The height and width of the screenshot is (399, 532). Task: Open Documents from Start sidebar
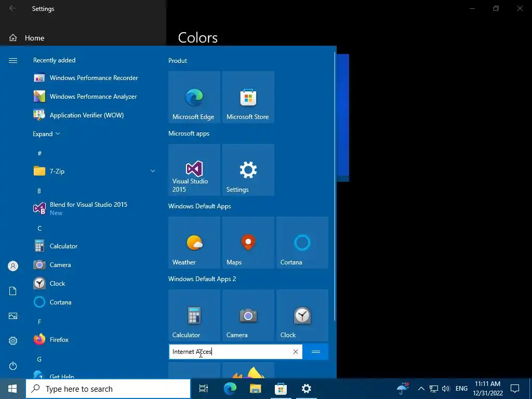pos(13,291)
